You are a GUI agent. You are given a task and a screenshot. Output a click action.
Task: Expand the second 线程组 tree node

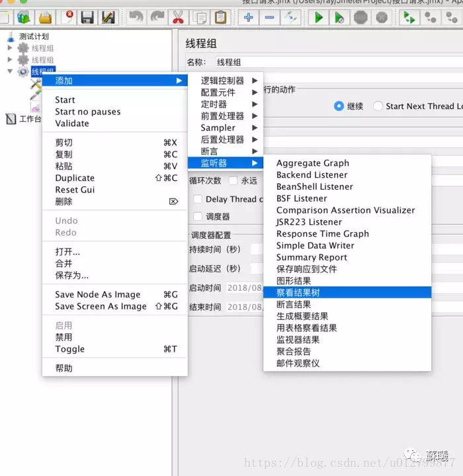coord(10,59)
